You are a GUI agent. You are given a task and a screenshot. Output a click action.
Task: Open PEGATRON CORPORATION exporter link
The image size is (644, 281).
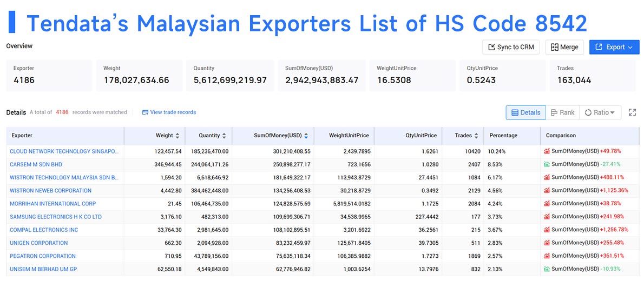coord(43,256)
